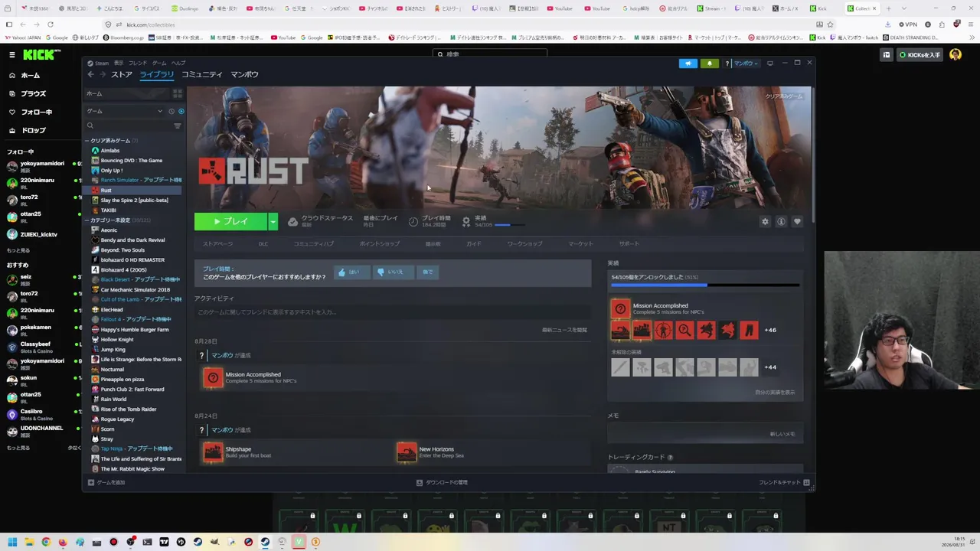Open File Explorer from the taskbar
Screen dimensions: 980x551
[x=29, y=543]
